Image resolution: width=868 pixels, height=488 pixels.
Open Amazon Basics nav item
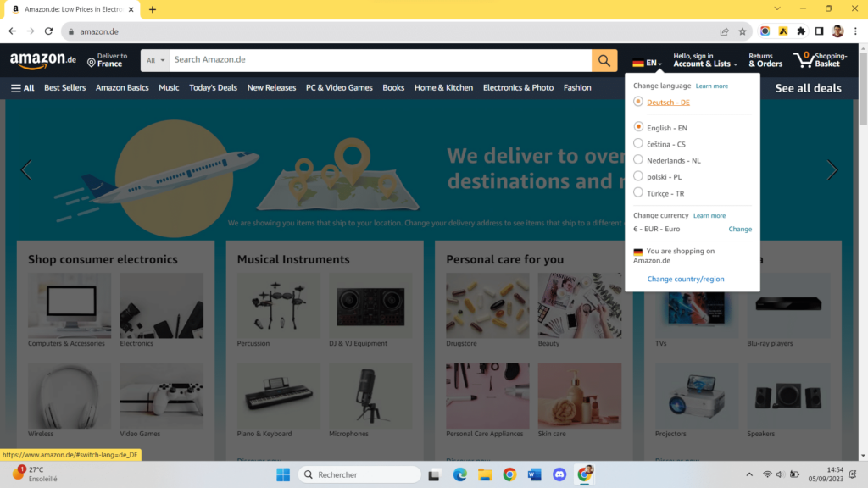pos(122,88)
